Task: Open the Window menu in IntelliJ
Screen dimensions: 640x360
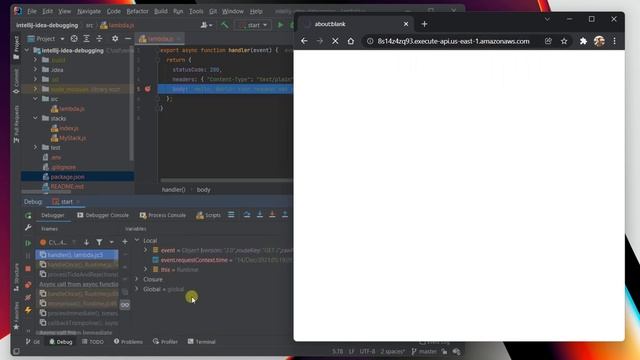Action: [x=233, y=11]
